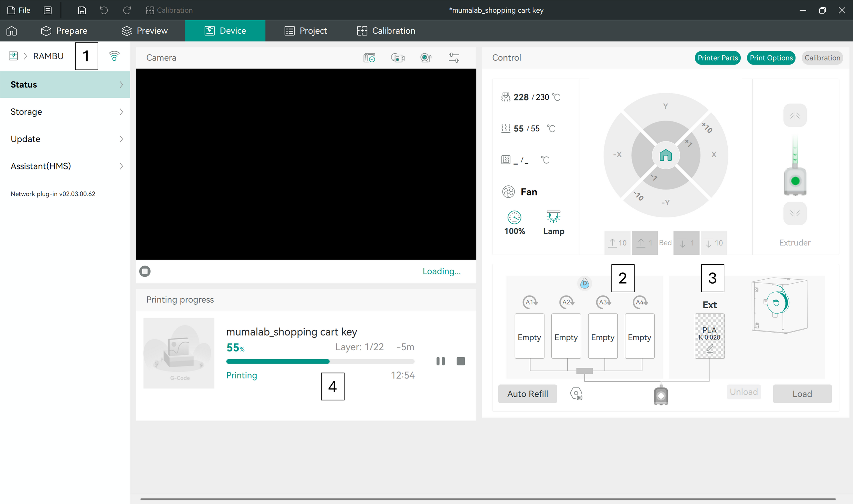
Task: Pause the current print job
Action: [x=440, y=361]
